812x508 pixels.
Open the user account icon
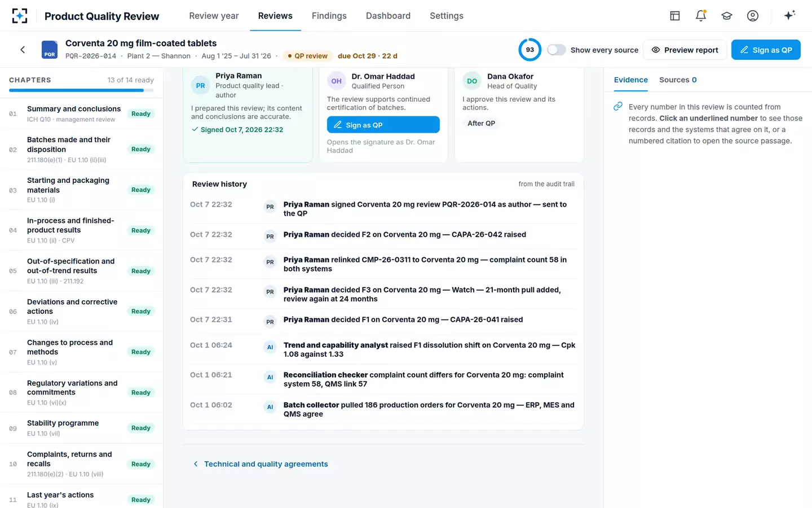[x=753, y=16]
